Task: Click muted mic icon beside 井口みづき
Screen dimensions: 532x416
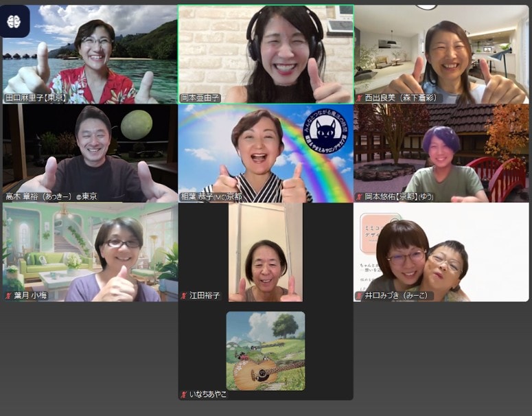Action: tap(359, 296)
